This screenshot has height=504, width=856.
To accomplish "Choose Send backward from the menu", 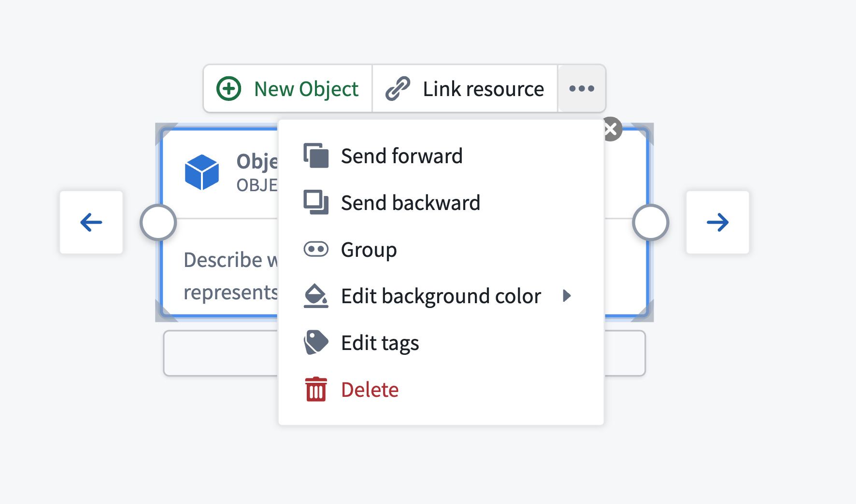I will click(x=441, y=203).
